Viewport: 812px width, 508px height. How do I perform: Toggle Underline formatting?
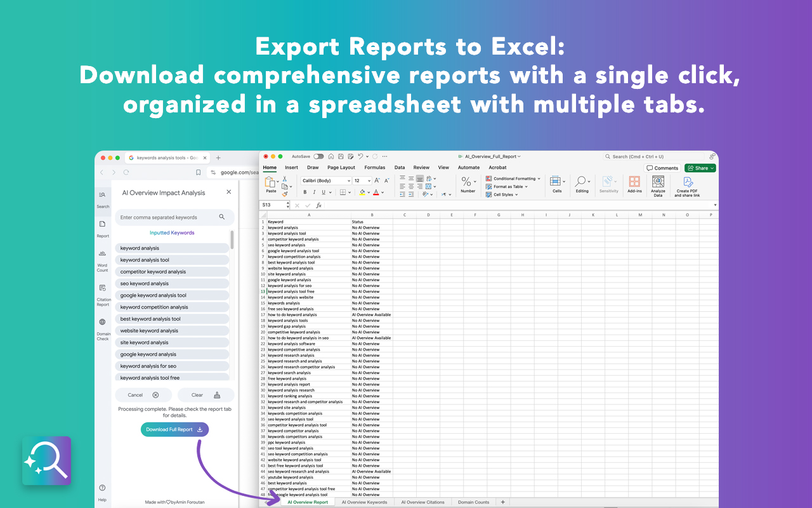[323, 192]
